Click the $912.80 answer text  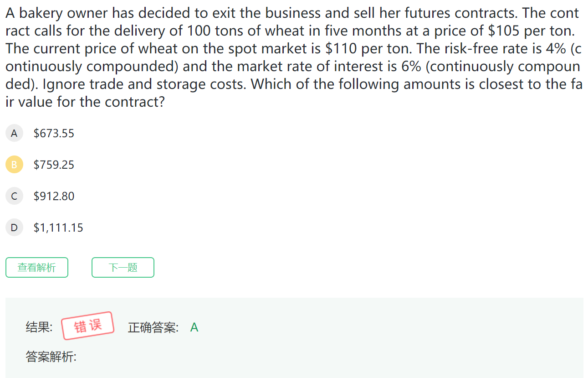click(54, 196)
